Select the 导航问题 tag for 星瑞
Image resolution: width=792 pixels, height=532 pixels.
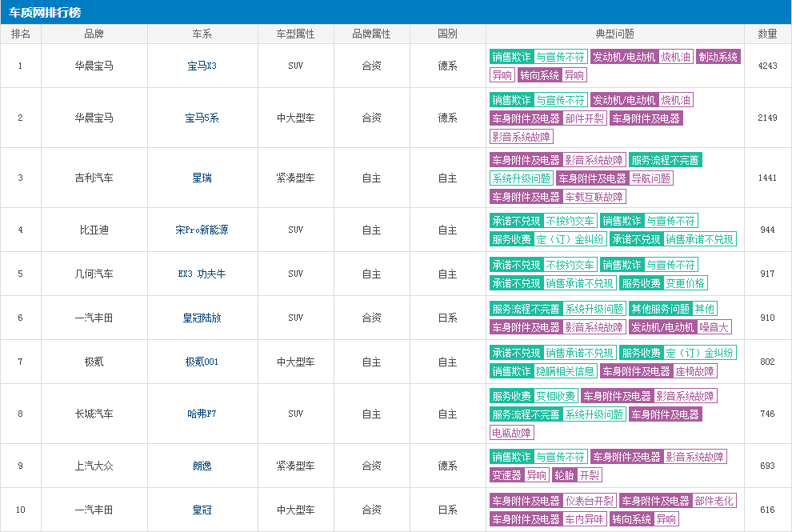tap(651, 179)
